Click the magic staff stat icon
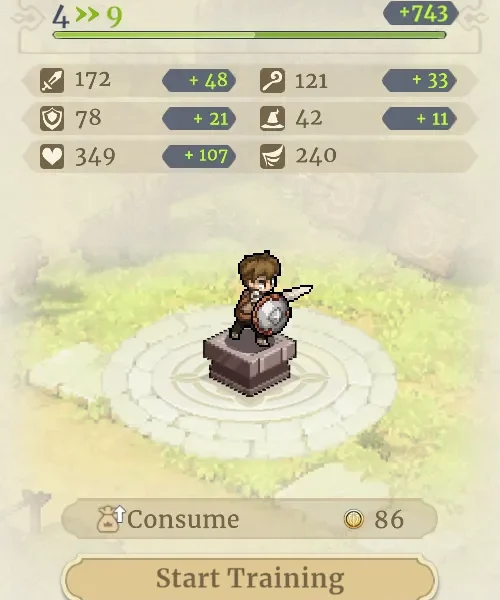The height and width of the screenshot is (600, 500). 272,80
